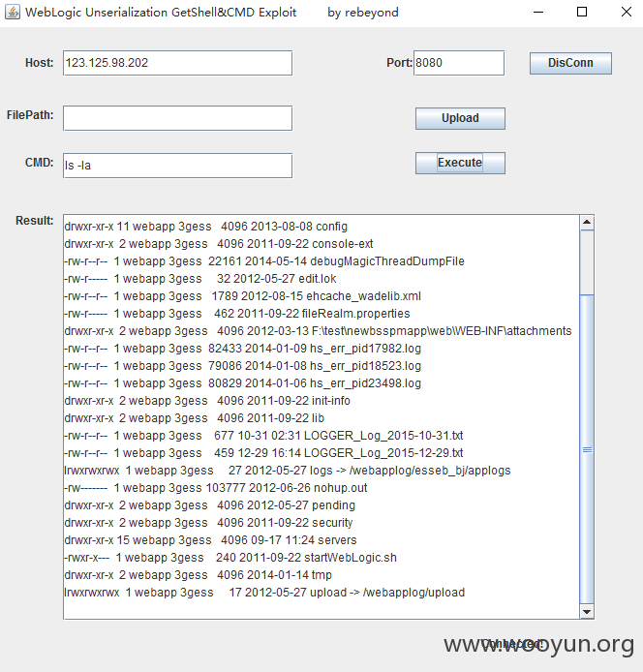Click the 'init-info' directory line
The width and height of the screenshot is (643, 672).
[x=207, y=401]
